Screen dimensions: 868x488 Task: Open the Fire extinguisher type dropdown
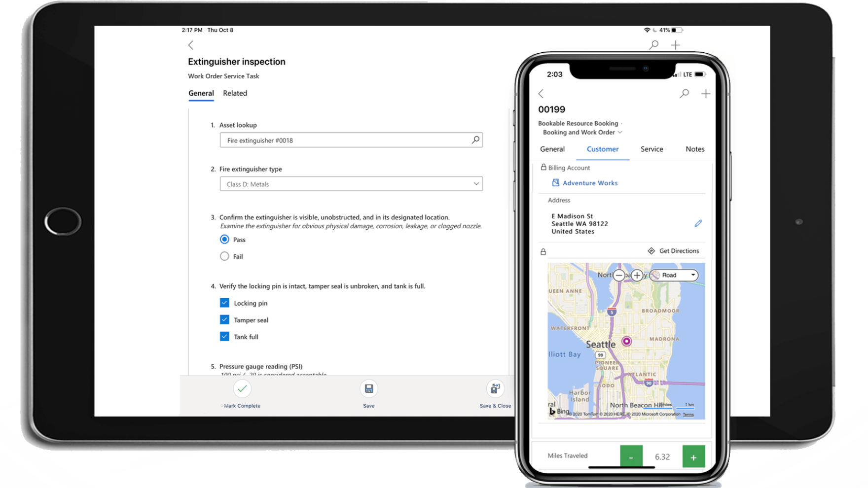click(x=474, y=183)
